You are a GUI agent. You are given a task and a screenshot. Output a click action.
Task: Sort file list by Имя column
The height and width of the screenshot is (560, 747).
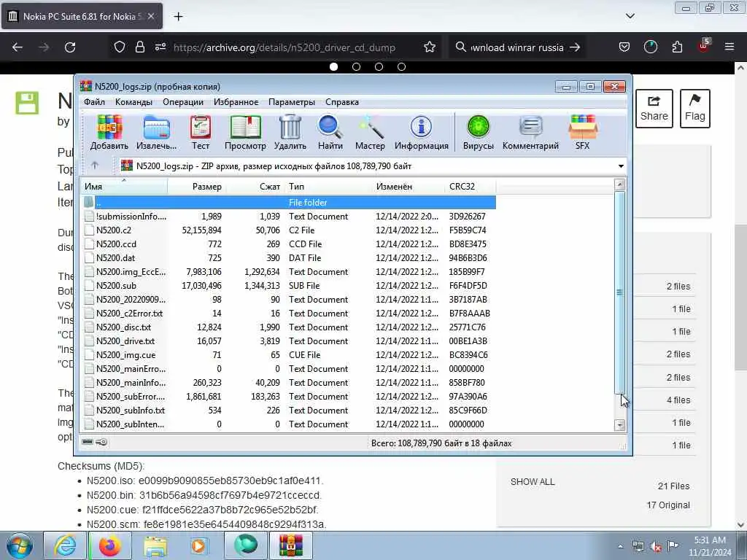(125, 187)
